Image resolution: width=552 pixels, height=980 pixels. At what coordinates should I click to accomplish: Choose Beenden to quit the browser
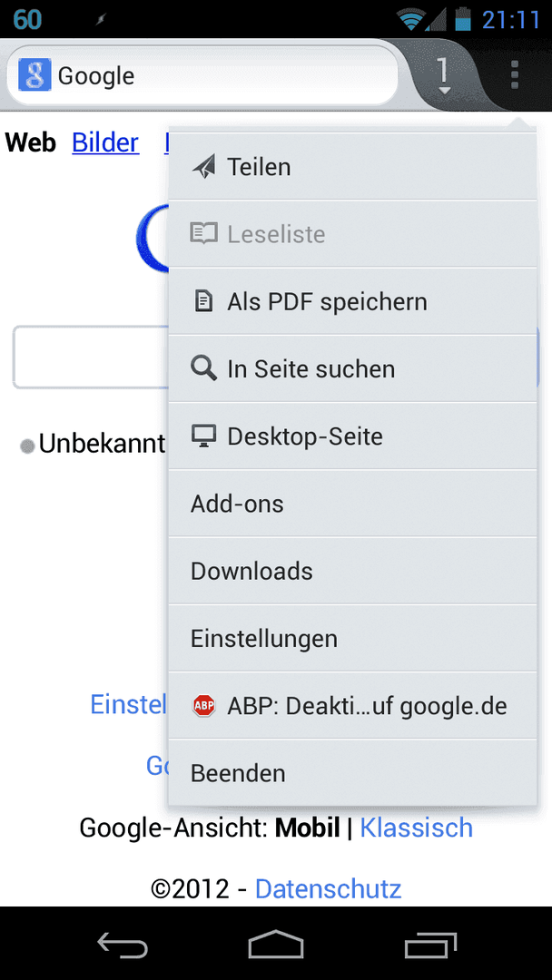(x=352, y=773)
